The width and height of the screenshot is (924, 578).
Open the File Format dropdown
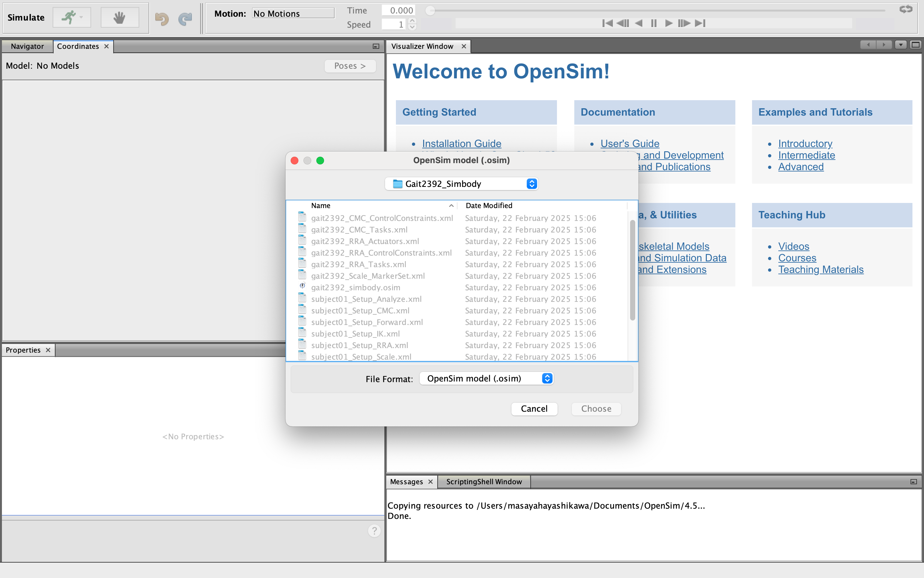point(486,379)
